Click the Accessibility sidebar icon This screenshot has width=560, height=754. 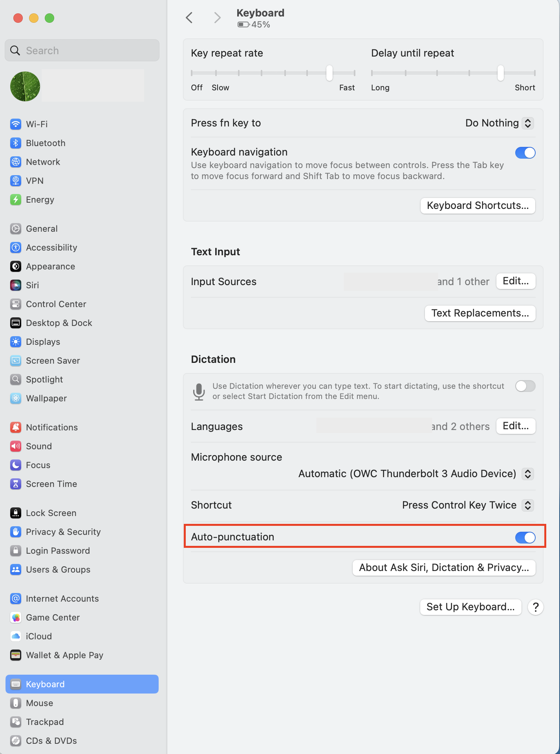pos(16,247)
